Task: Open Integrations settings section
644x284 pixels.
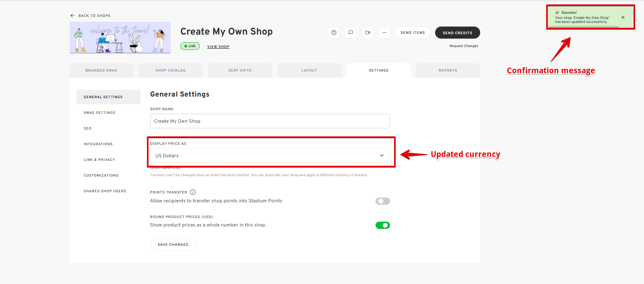Action: click(x=98, y=144)
